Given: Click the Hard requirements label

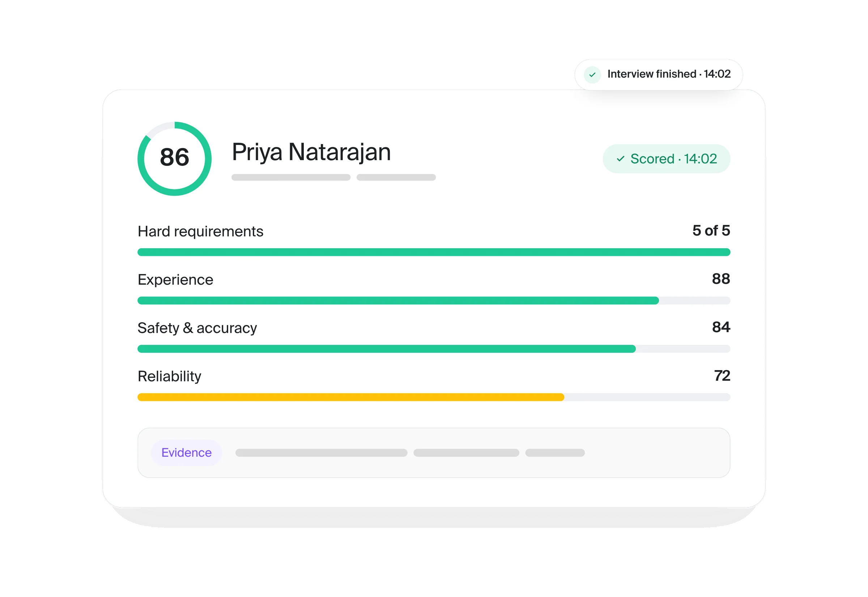Looking at the screenshot, I should pyautogui.click(x=200, y=231).
